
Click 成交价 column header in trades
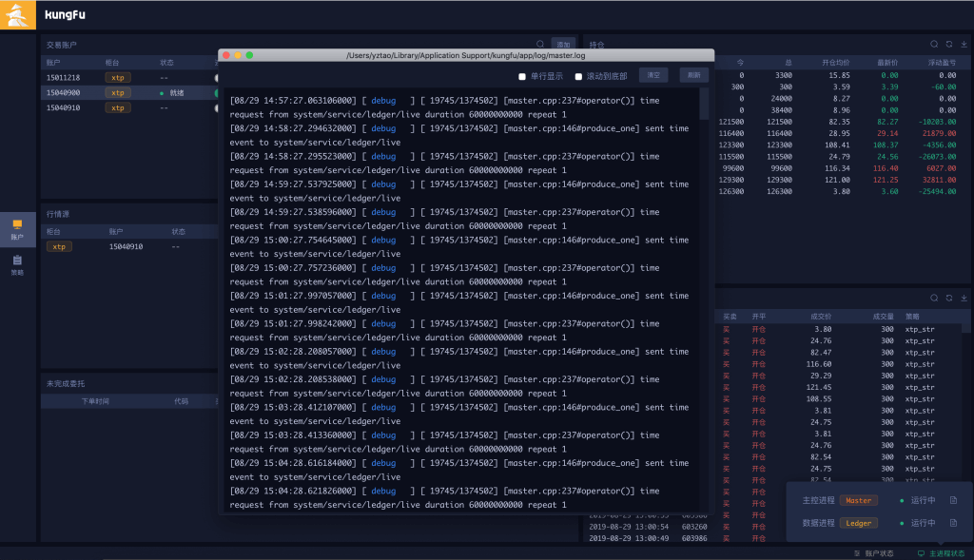pyautogui.click(x=821, y=317)
